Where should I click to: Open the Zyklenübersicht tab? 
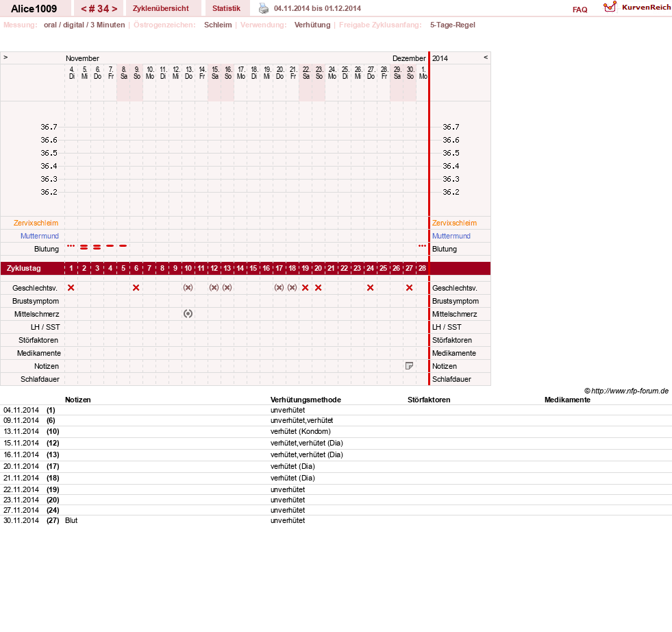(x=161, y=8)
